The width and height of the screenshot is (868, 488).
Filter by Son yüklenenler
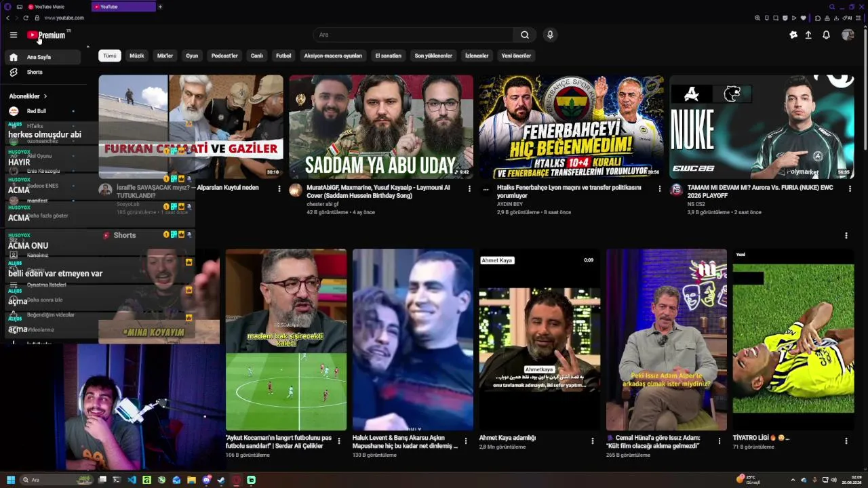tap(433, 56)
